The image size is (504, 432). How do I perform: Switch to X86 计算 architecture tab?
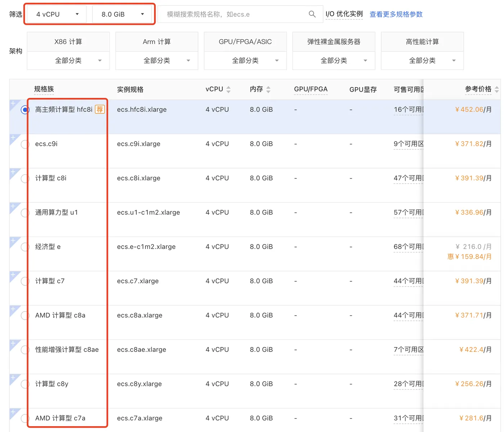pos(68,42)
